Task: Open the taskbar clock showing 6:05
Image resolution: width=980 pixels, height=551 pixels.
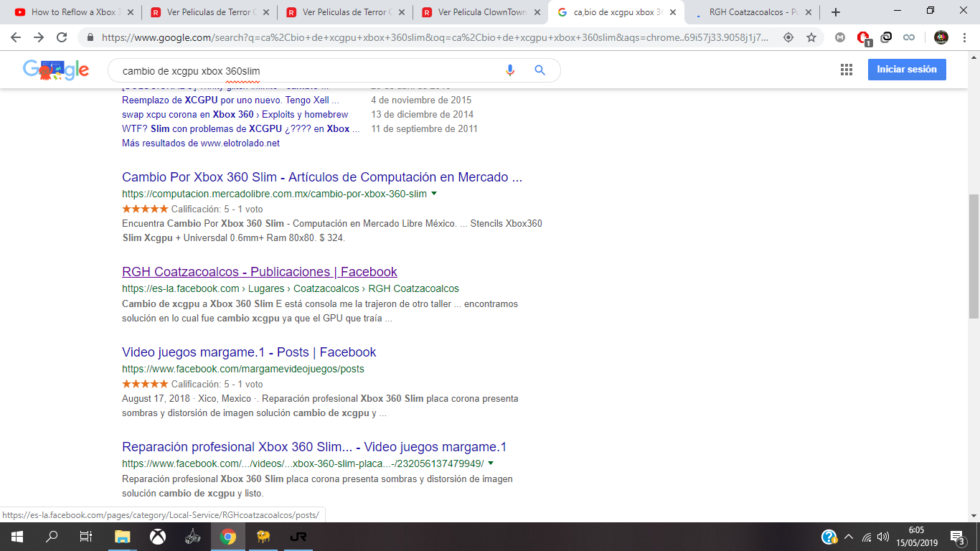Action: coord(916,537)
